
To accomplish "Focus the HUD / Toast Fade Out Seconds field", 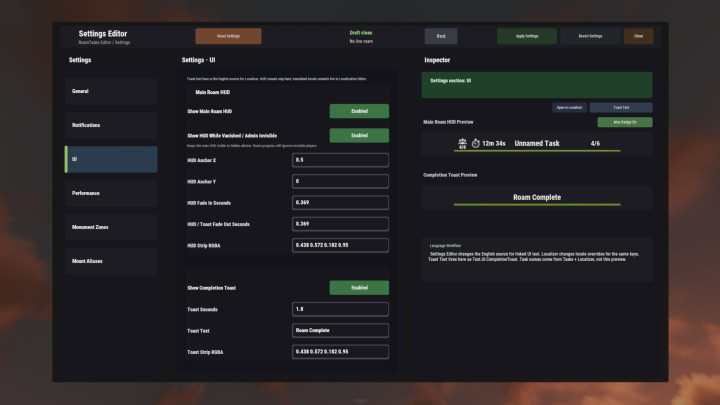I will [x=340, y=224].
